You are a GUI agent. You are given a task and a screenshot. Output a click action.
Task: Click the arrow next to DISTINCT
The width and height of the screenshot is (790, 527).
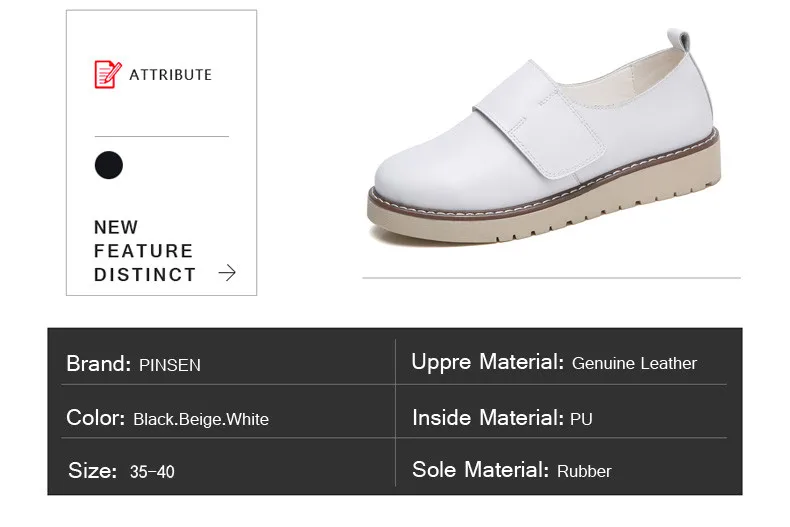click(227, 273)
